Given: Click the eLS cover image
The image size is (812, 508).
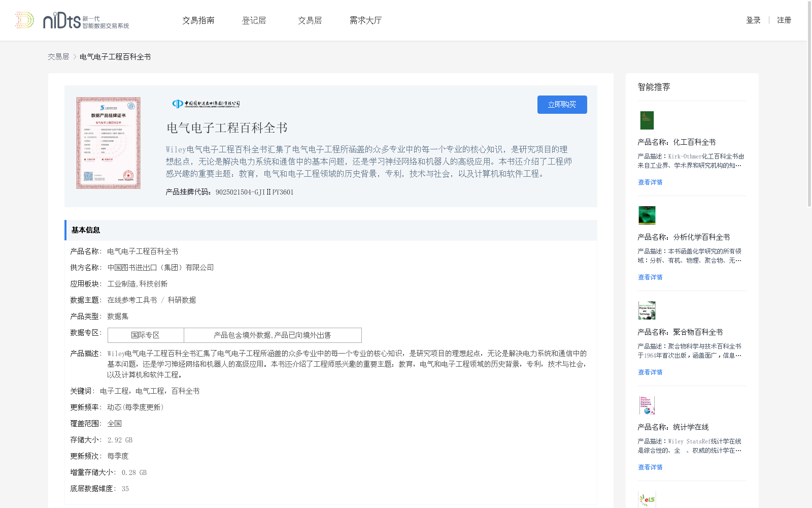Looking at the screenshot, I should (647, 500).
